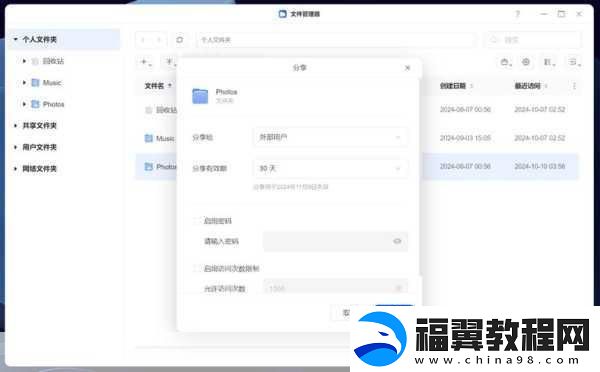Select the 回收站 row in the file list
The image size is (600, 372).
(x=155, y=110)
